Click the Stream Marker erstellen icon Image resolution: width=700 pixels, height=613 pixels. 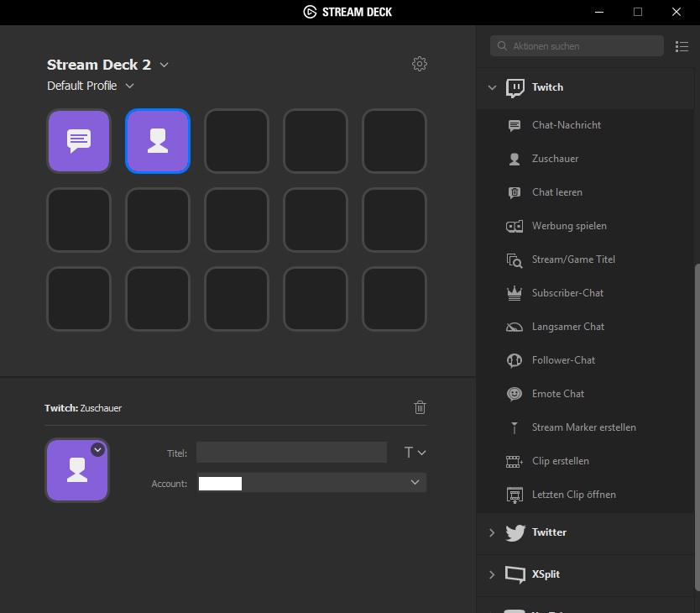pyautogui.click(x=515, y=427)
